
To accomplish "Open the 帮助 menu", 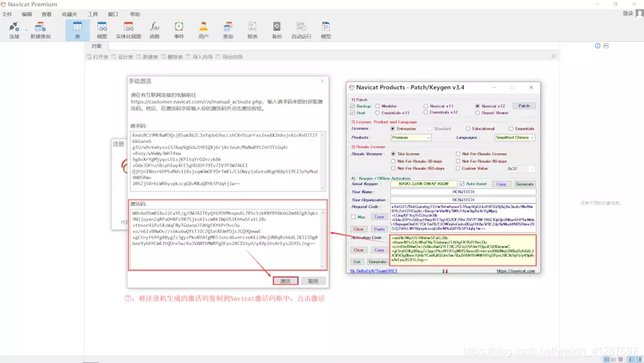I will point(135,14).
